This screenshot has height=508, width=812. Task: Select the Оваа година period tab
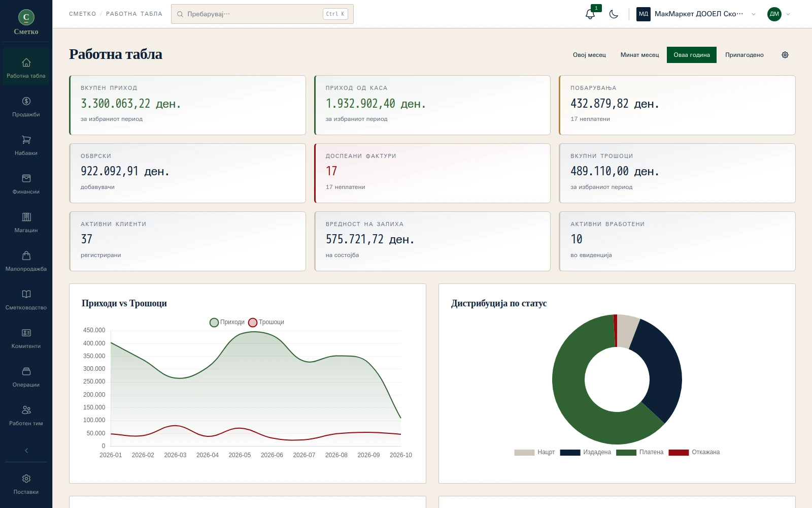point(692,55)
